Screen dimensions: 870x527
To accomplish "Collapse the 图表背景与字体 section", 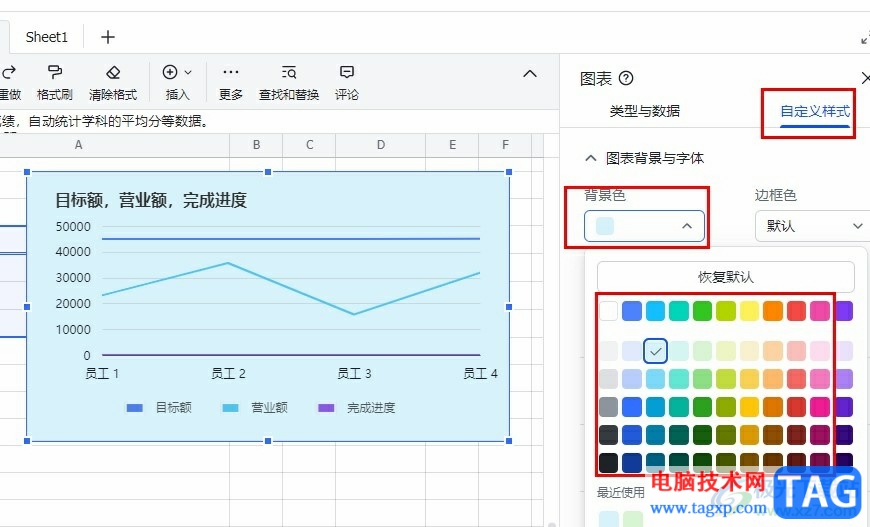I will coord(591,158).
